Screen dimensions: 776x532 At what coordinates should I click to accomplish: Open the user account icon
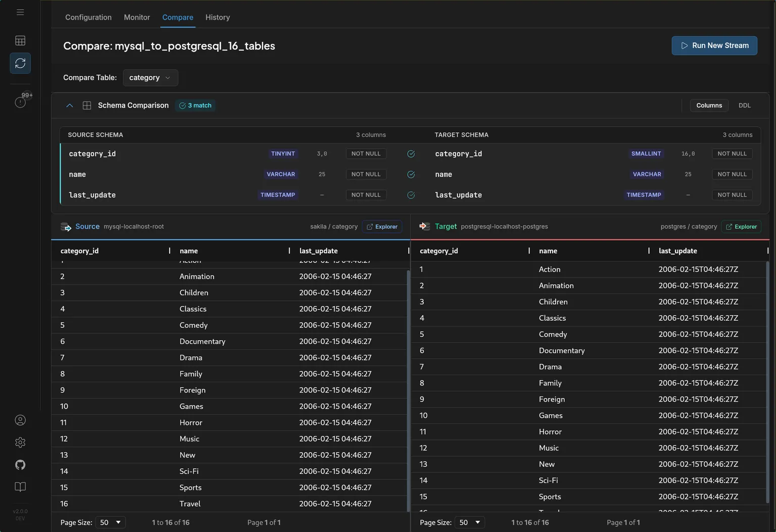coord(20,420)
